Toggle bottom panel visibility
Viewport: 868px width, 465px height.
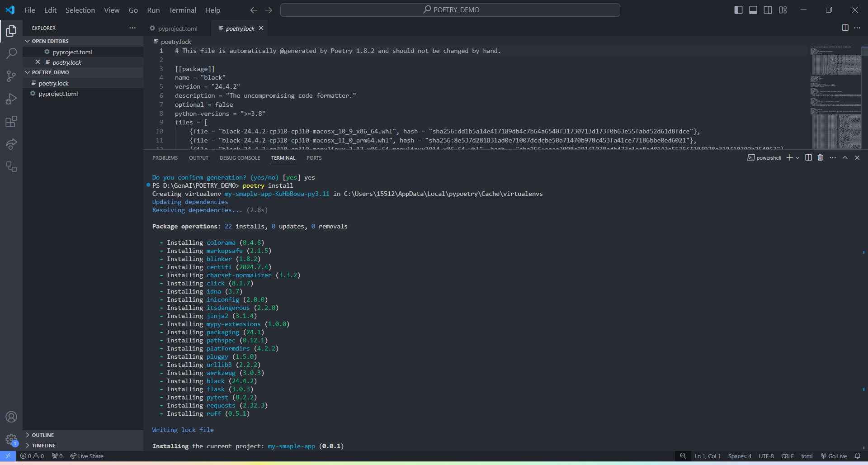tap(753, 10)
